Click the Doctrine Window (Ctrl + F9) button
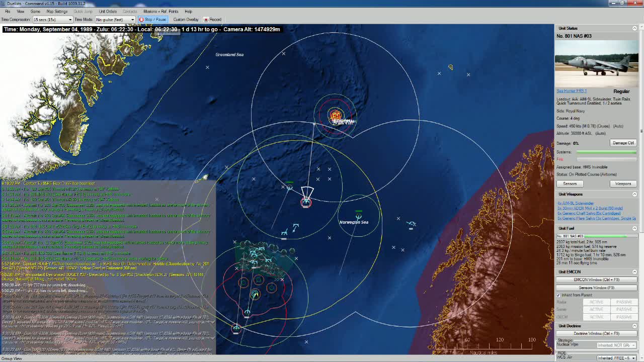 click(596, 333)
